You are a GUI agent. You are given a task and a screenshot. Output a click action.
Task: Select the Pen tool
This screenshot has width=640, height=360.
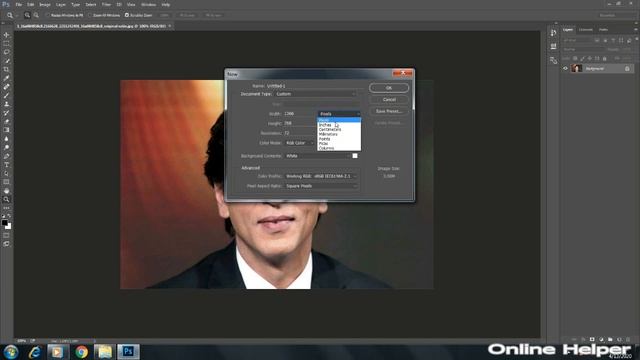[x=6, y=156]
